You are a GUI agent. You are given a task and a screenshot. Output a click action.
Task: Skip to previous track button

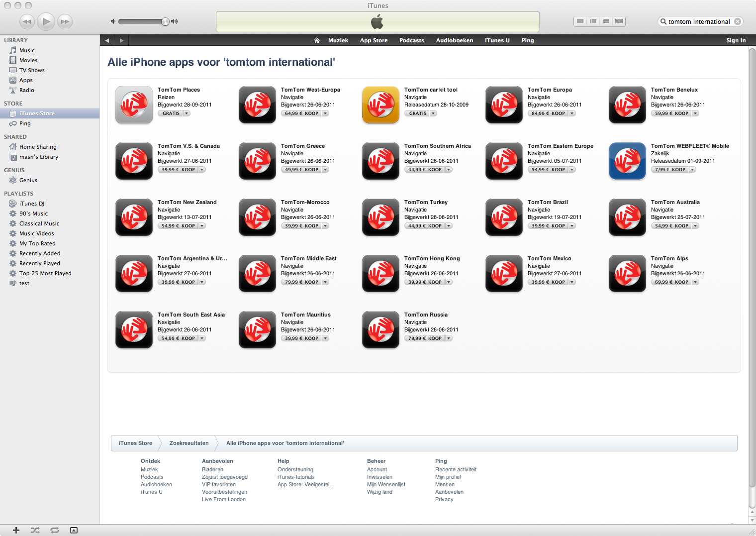coord(27,21)
